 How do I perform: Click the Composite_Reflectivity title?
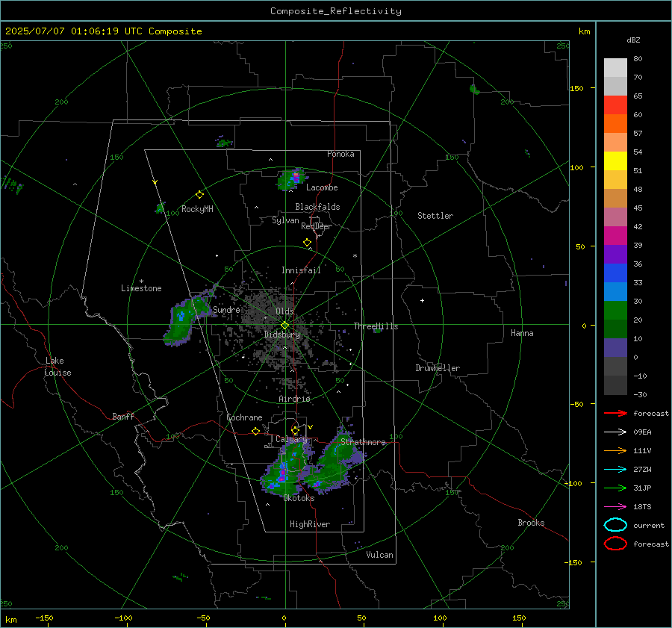click(336, 11)
